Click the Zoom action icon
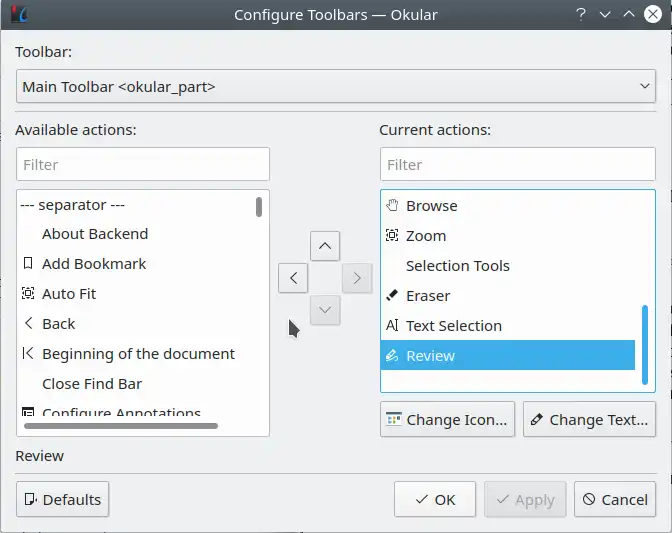Image resolution: width=672 pixels, height=533 pixels. click(392, 236)
